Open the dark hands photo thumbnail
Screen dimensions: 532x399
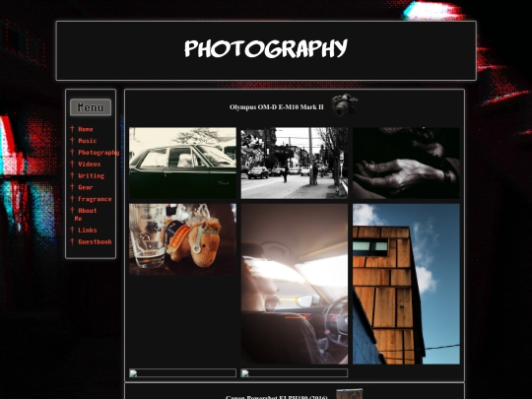tap(406, 163)
